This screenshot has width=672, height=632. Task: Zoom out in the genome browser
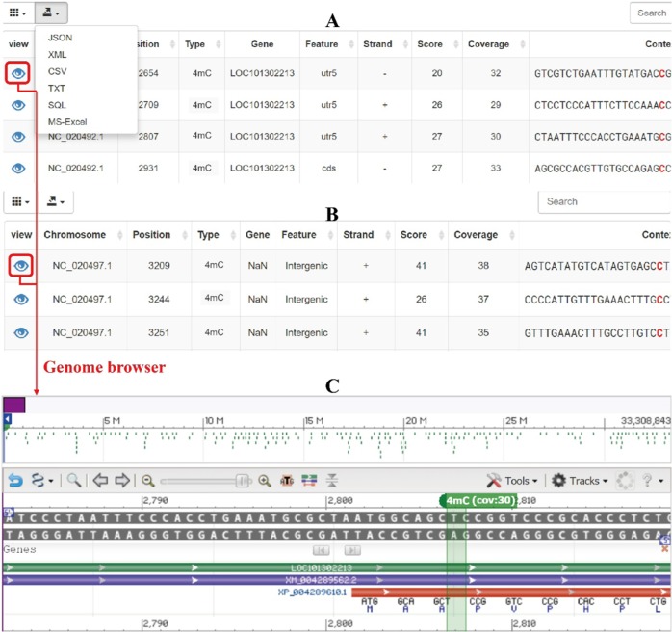pos(148,481)
